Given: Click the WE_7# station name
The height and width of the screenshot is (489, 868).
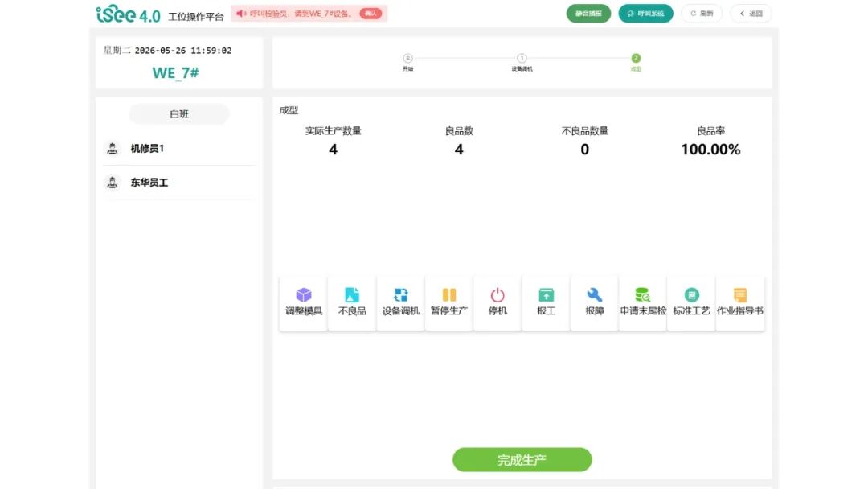Looking at the screenshot, I should click(x=175, y=72).
